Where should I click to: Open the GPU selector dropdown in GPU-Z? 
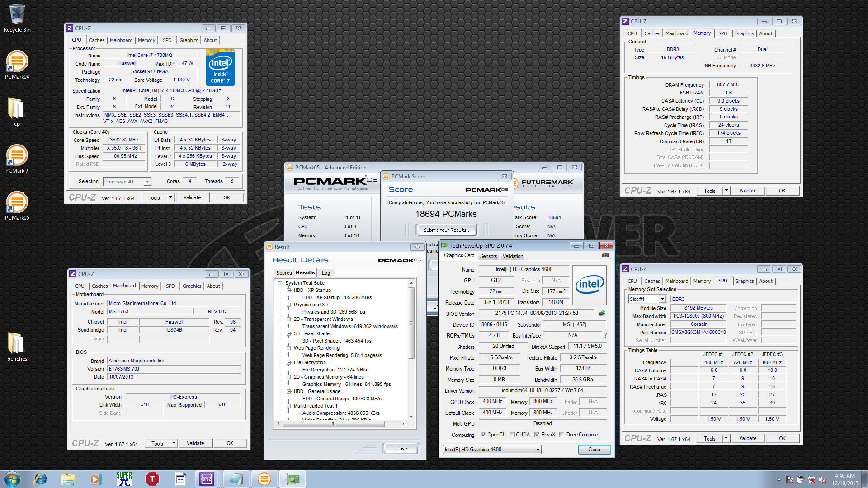point(492,450)
